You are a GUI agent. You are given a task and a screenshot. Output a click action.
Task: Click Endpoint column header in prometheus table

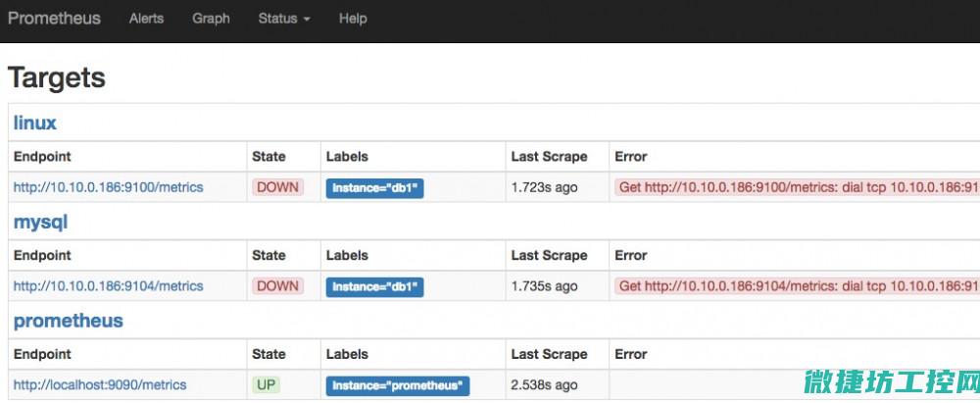pyautogui.click(x=42, y=354)
